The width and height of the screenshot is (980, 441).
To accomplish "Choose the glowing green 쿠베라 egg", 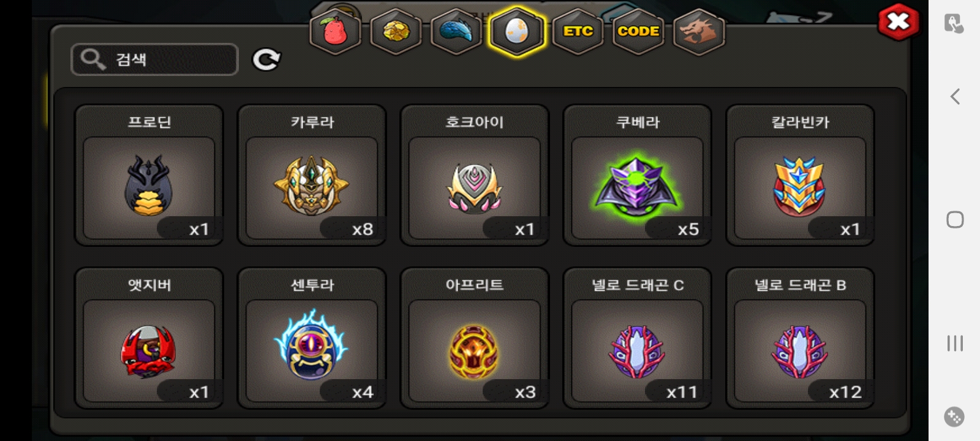I will [638, 175].
